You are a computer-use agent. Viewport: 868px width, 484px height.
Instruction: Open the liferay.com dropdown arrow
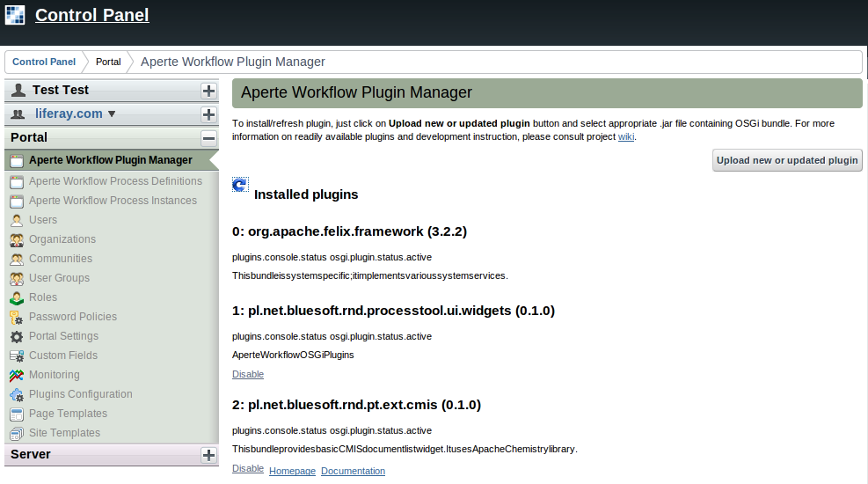coord(112,114)
